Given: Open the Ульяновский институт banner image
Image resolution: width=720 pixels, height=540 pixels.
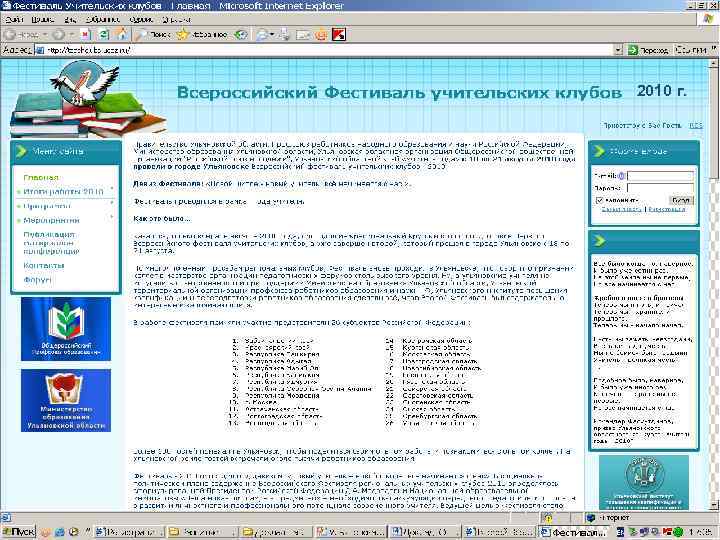Looking at the screenshot, I should coord(644,482).
